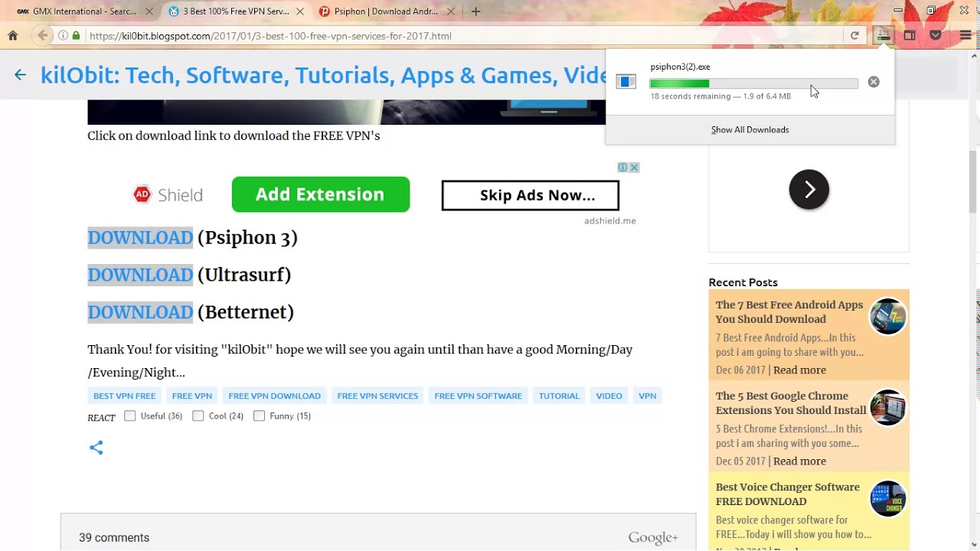Open TUTORIAL tag

(559, 396)
